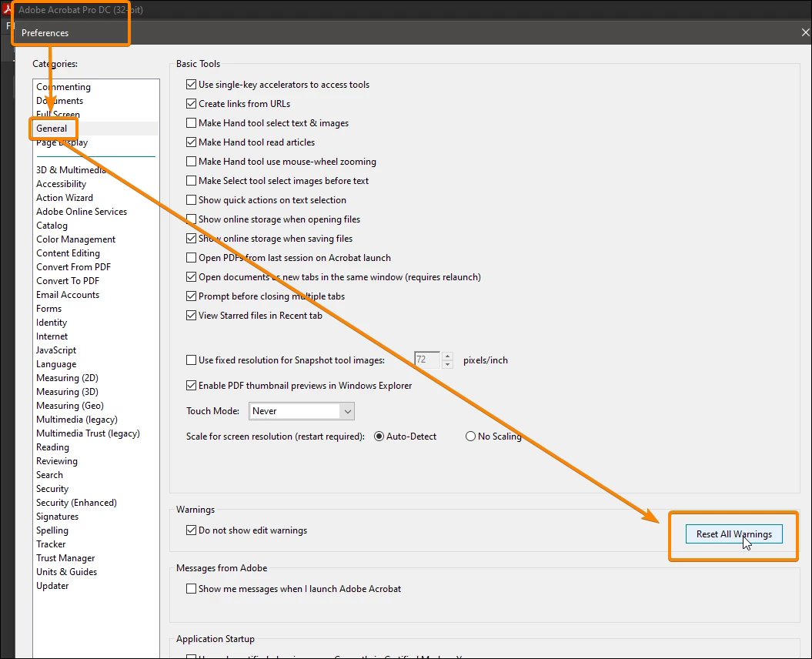Select Action Wizard category
The width and height of the screenshot is (812, 659).
(x=64, y=197)
